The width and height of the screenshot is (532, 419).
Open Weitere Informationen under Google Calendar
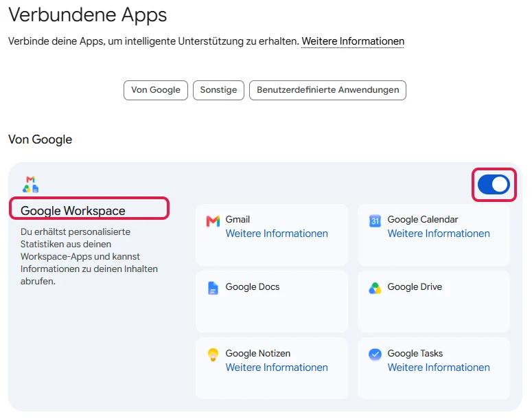[439, 234]
